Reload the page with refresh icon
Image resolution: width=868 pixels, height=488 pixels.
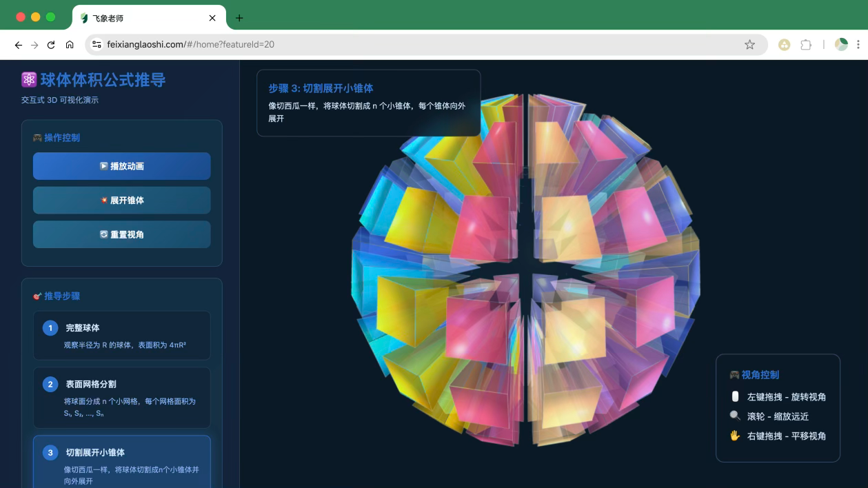[x=51, y=45]
